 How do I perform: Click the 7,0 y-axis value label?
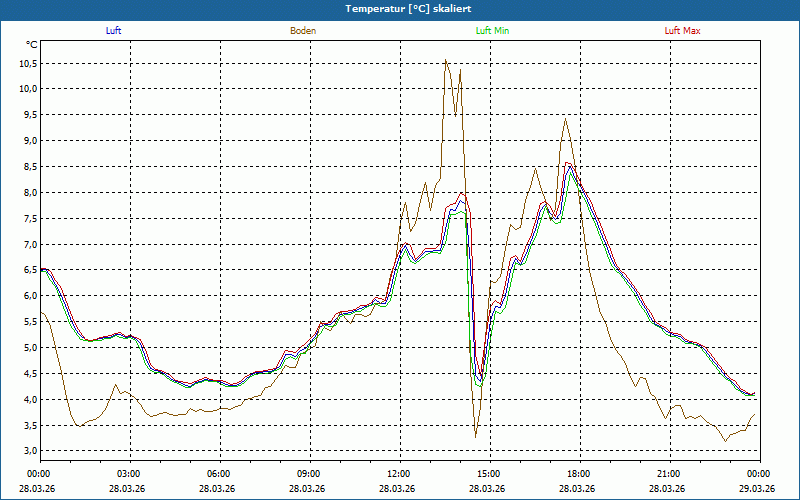[29, 244]
